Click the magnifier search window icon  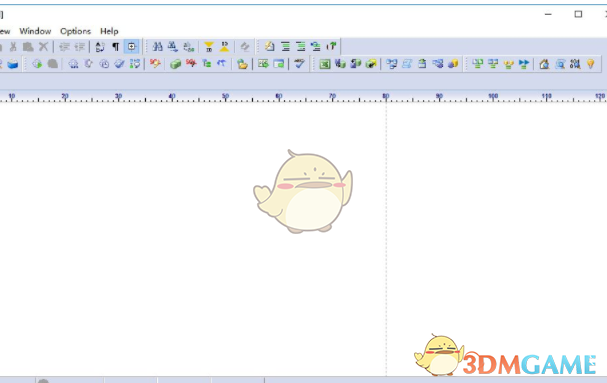tap(560, 64)
